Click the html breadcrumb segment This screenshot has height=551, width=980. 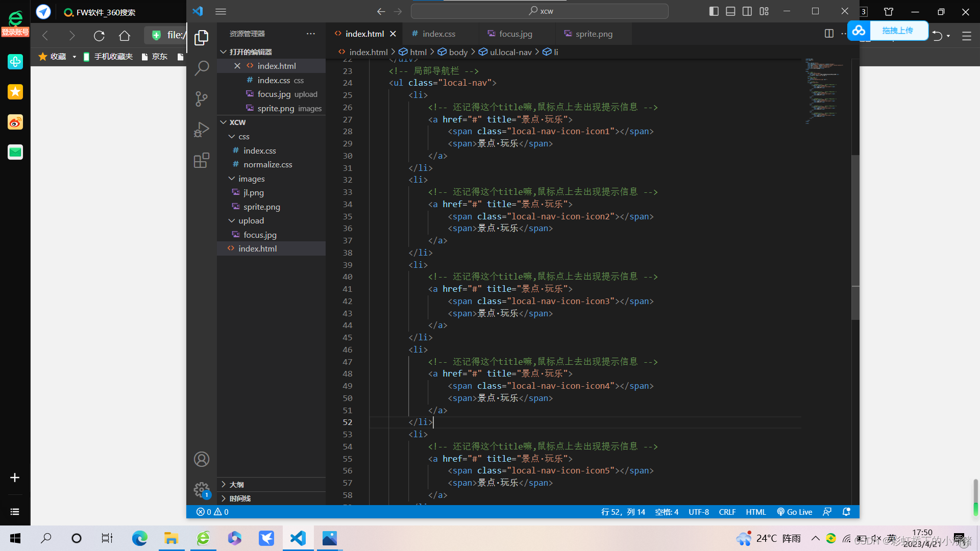[x=412, y=52]
